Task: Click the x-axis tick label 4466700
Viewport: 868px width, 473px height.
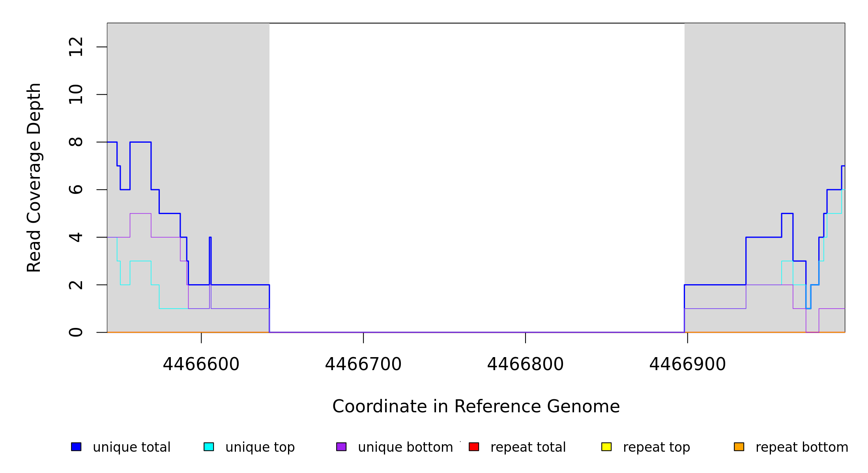Action: tap(363, 364)
